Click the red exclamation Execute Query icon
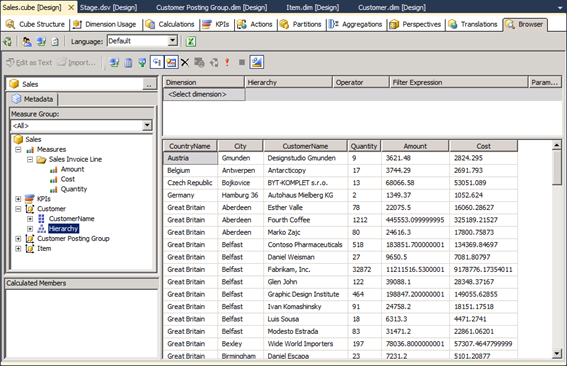 pyautogui.click(x=227, y=63)
